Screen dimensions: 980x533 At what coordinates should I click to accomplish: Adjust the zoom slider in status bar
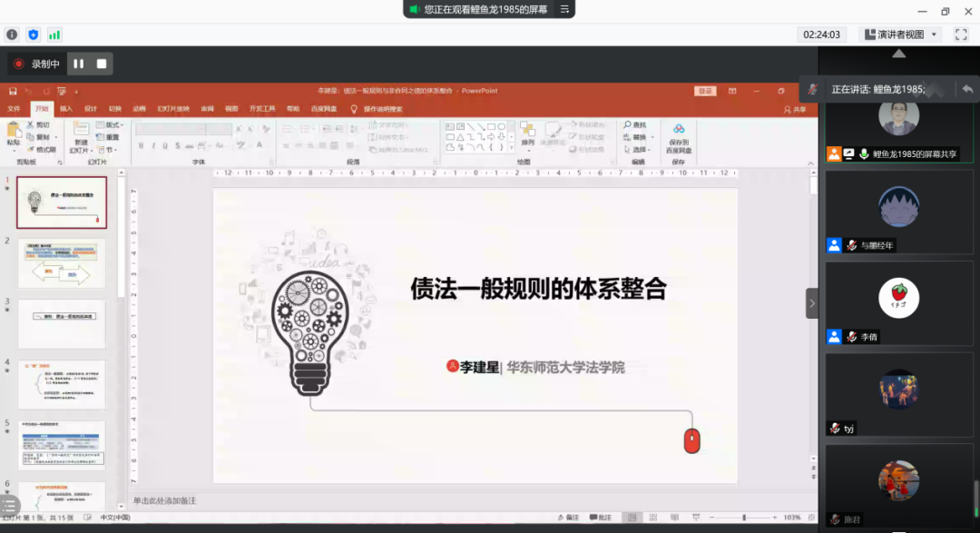tap(744, 518)
